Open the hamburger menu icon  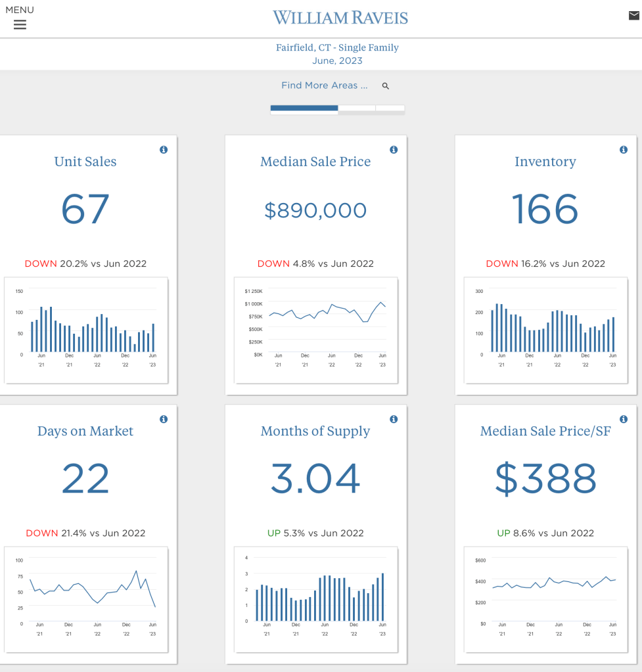20,25
